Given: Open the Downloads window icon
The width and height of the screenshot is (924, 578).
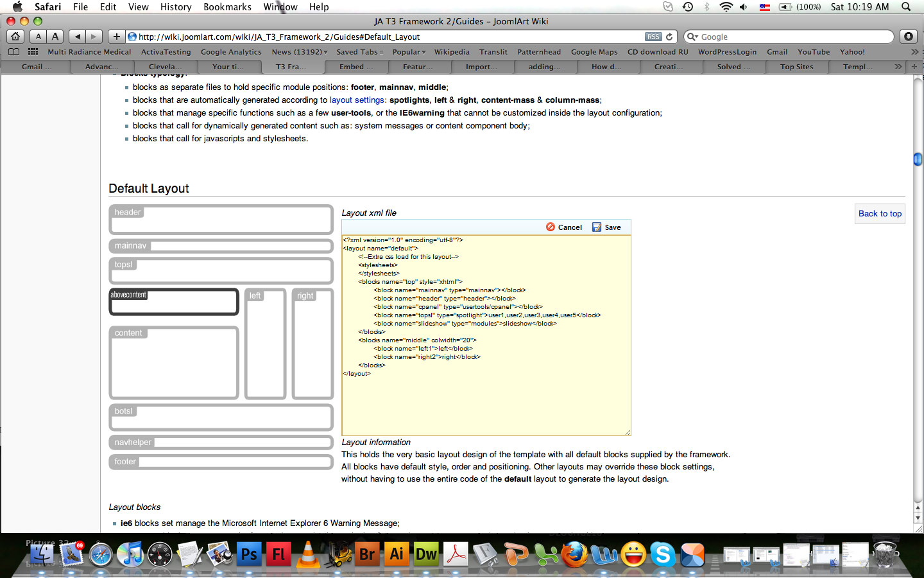Looking at the screenshot, I should click(x=908, y=37).
